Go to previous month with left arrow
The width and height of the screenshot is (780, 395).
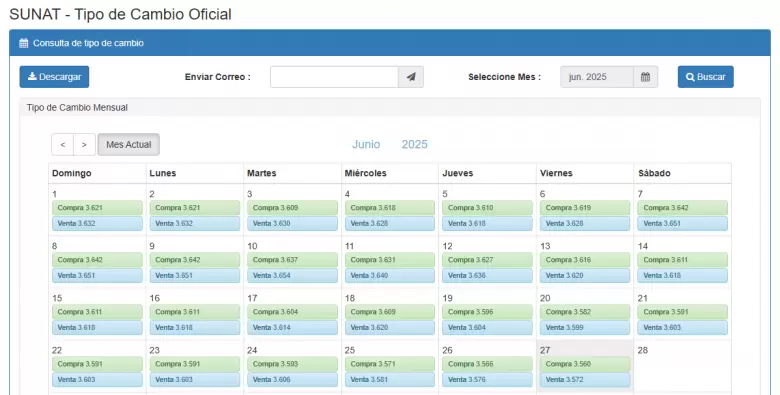click(x=63, y=145)
